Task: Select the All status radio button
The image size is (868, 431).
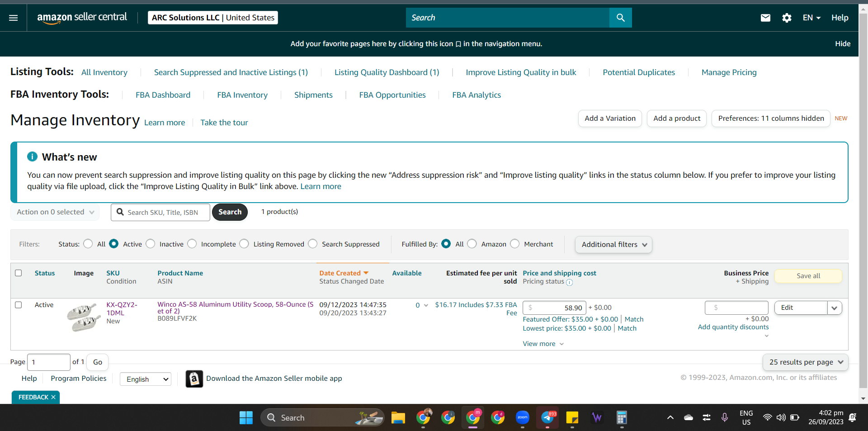Action: (x=88, y=244)
